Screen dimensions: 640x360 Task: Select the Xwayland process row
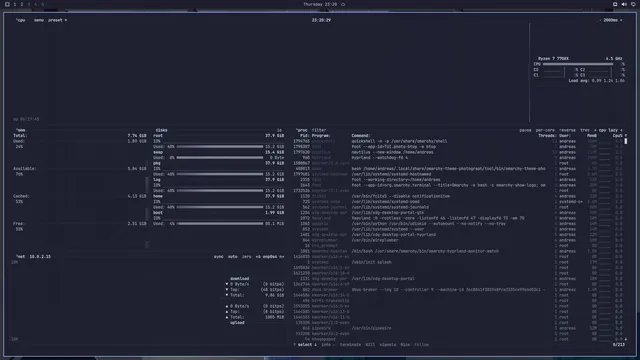click(x=458, y=218)
